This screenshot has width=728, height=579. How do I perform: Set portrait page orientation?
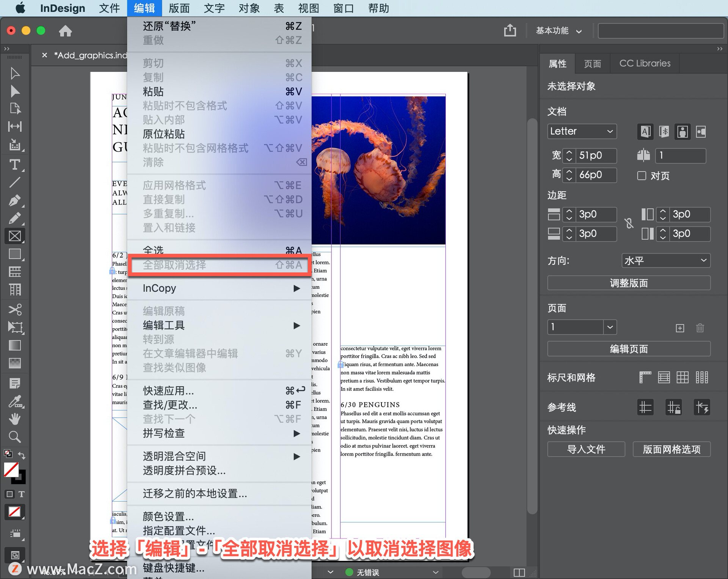pos(682,132)
